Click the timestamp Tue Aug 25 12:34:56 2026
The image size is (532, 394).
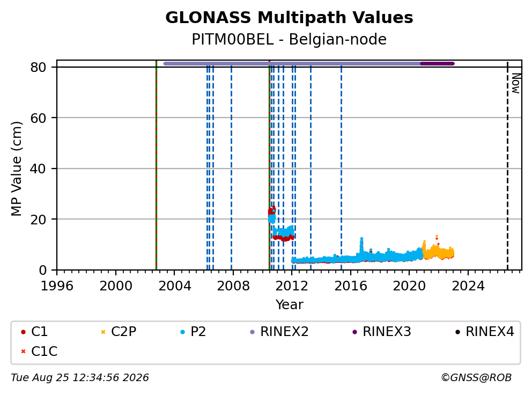click(80, 378)
